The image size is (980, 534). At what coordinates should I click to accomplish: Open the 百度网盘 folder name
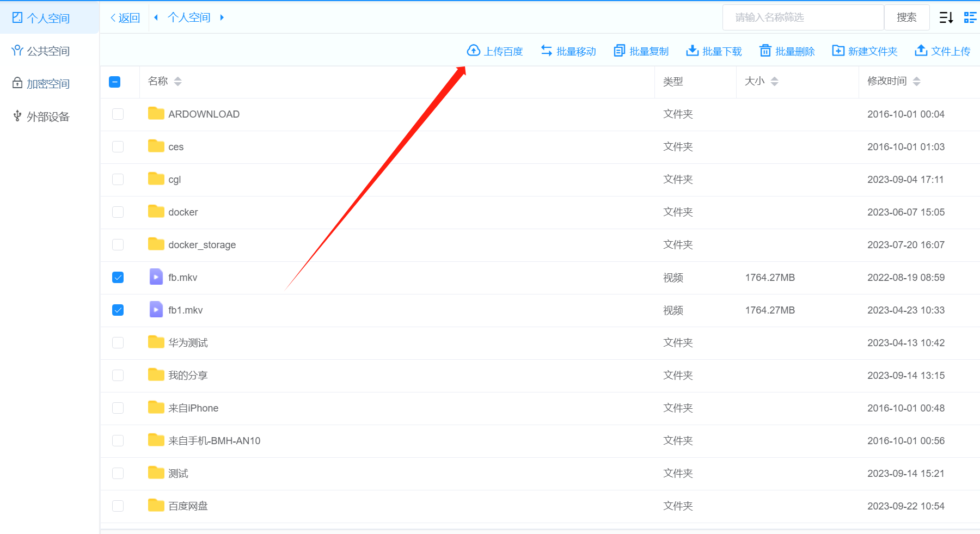click(188, 506)
